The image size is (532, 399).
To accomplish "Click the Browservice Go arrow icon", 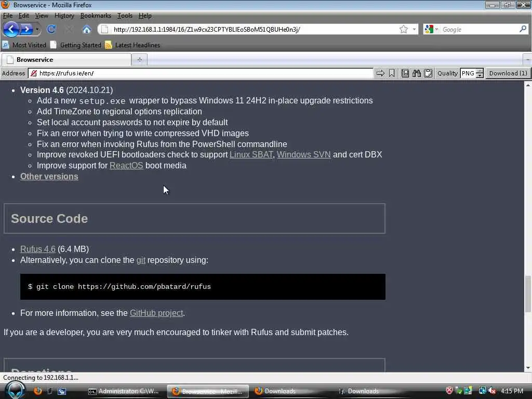I will click(x=380, y=73).
